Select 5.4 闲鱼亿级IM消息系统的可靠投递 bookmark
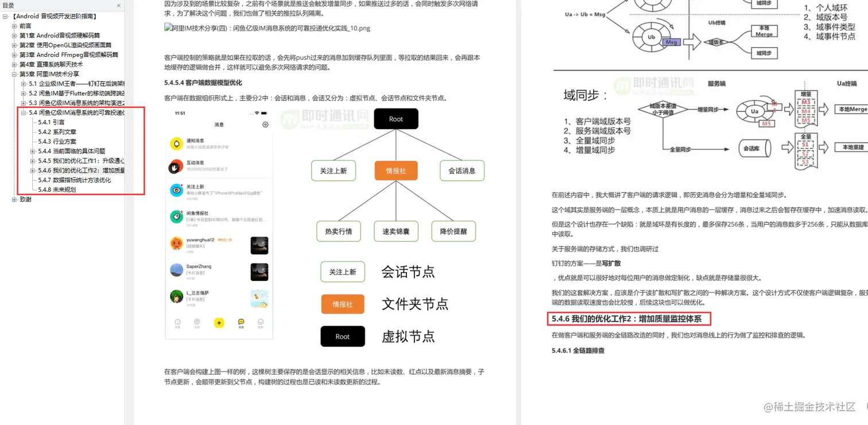 pos(77,113)
